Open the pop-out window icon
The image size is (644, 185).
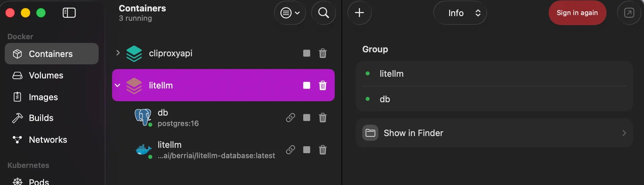(x=629, y=13)
